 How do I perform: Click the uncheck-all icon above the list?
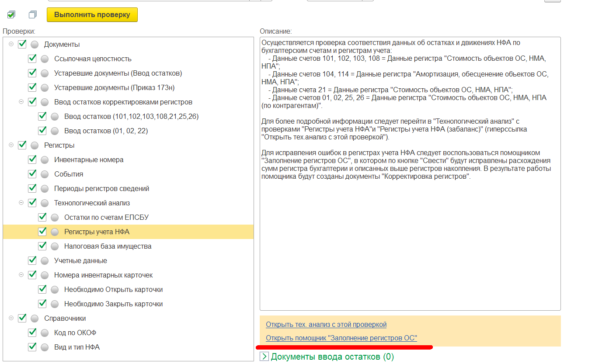33,15
